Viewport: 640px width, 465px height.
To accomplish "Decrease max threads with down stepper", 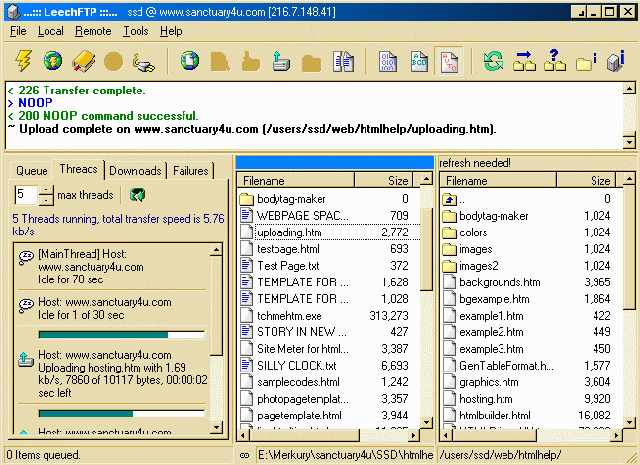I will pos(46,200).
